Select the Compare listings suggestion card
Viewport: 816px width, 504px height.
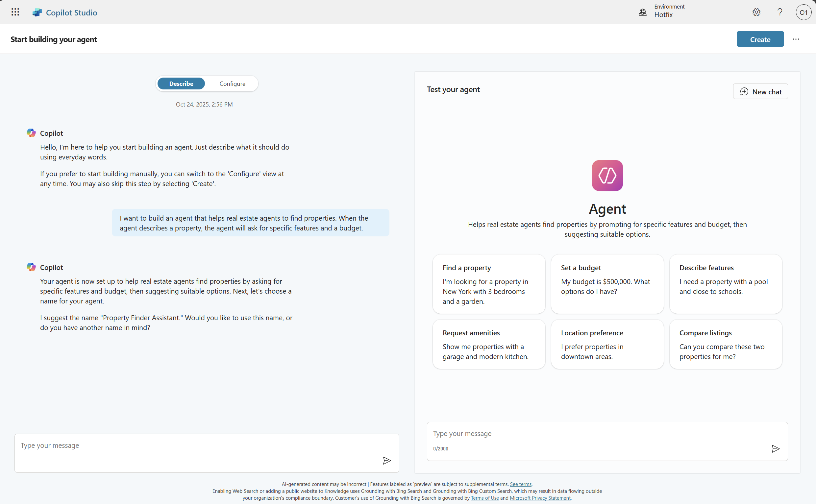click(725, 344)
